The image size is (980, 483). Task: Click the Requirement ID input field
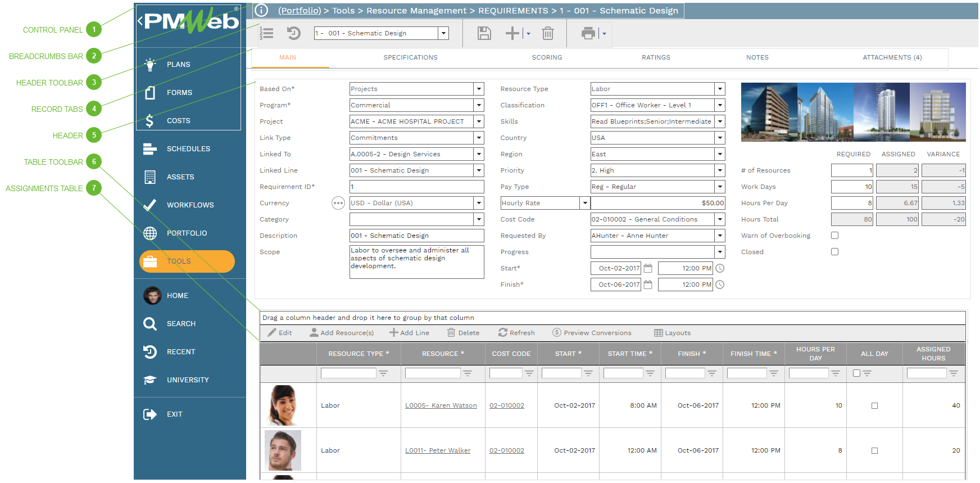point(416,187)
